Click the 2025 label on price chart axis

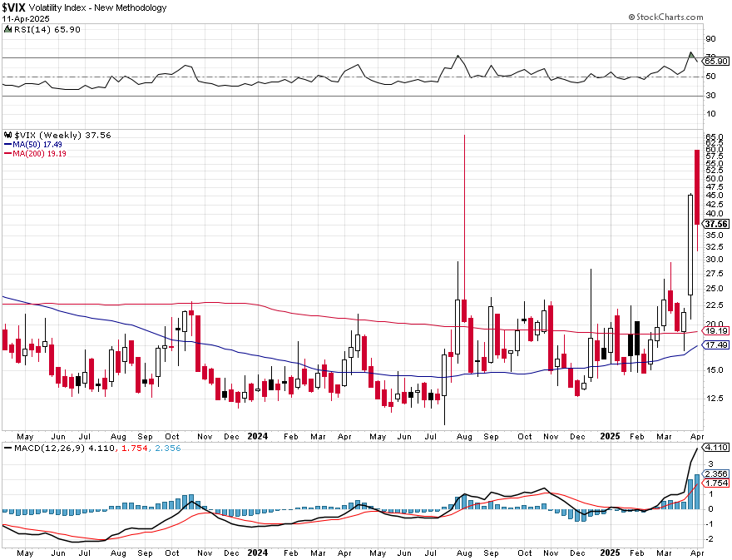click(x=611, y=436)
